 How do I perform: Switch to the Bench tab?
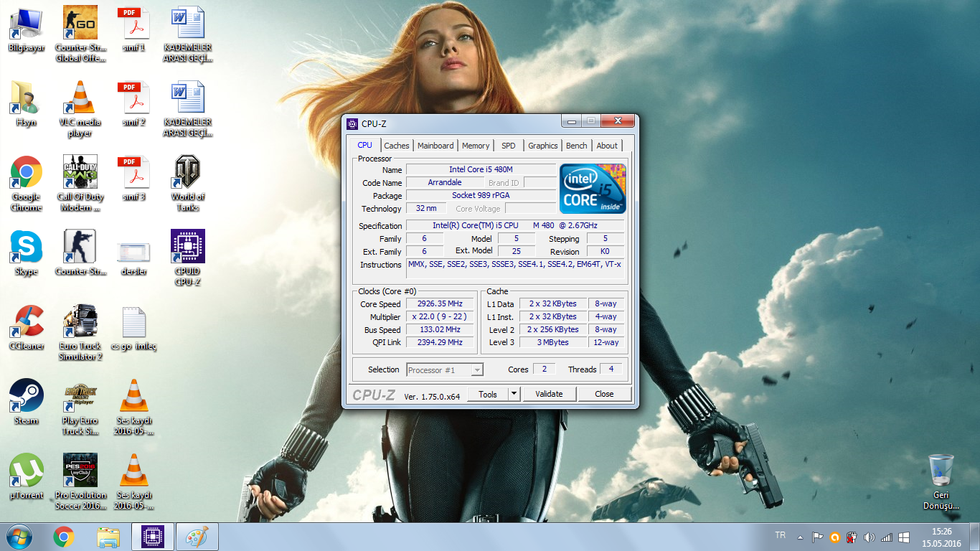click(577, 146)
